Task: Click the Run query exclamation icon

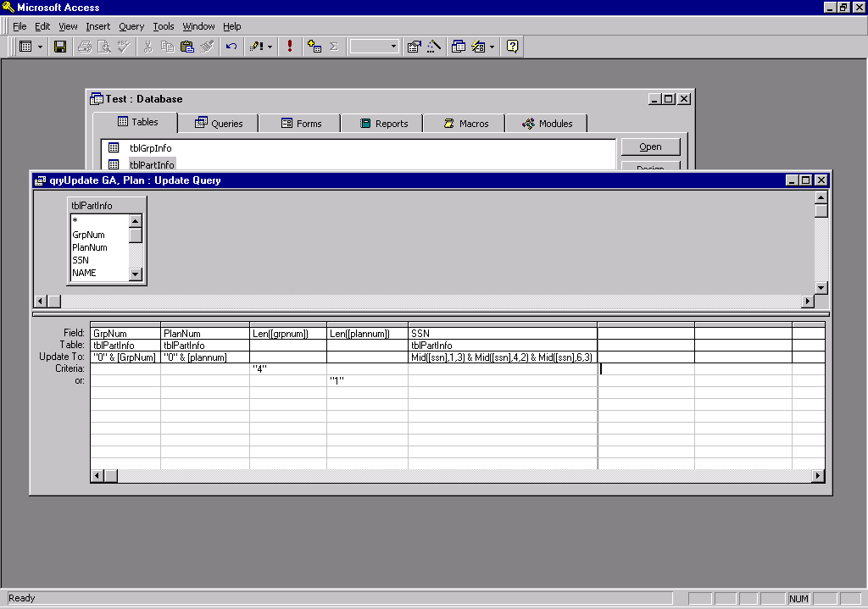Action: (290, 47)
